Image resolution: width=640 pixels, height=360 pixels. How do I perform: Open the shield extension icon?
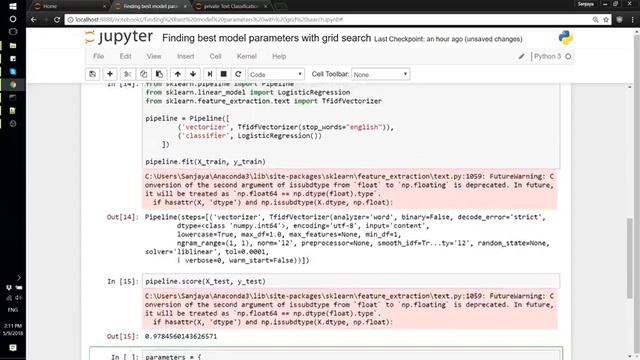click(x=620, y=20)
